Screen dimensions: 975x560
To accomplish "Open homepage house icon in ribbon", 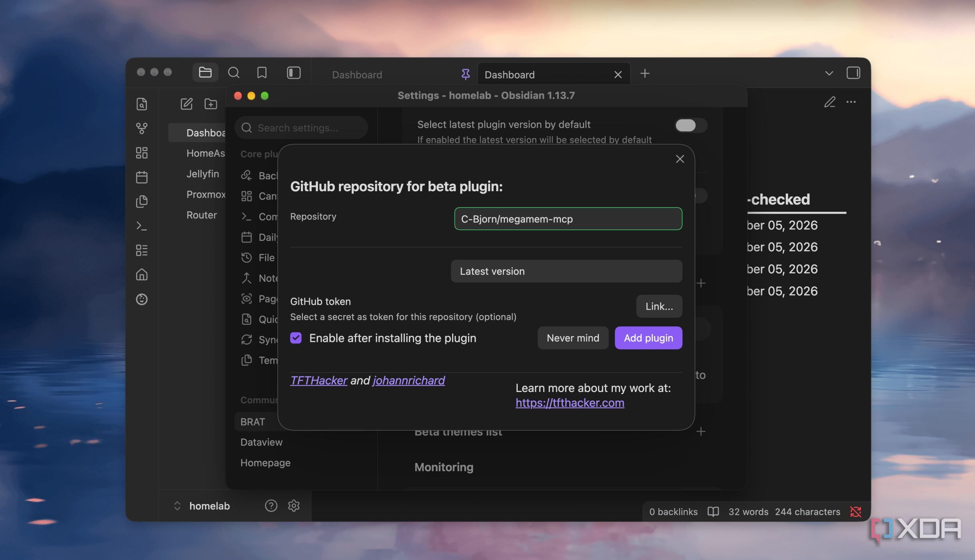I will 142,275.
